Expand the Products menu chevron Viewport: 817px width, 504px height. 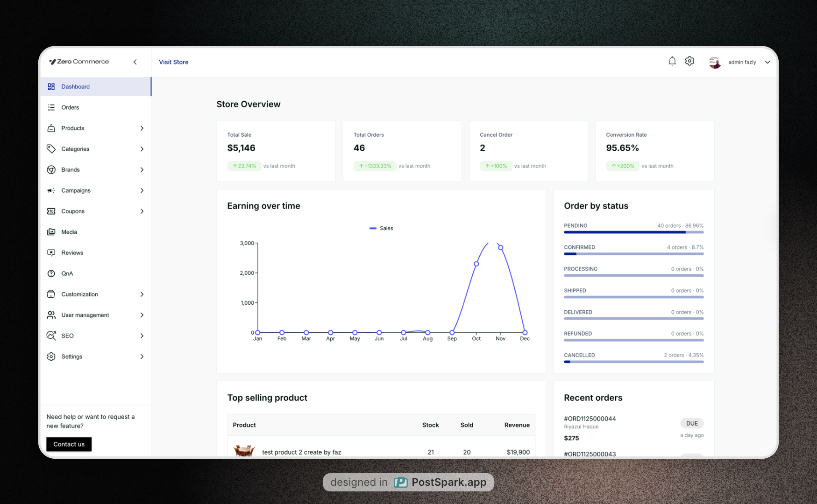click(142, 128)
